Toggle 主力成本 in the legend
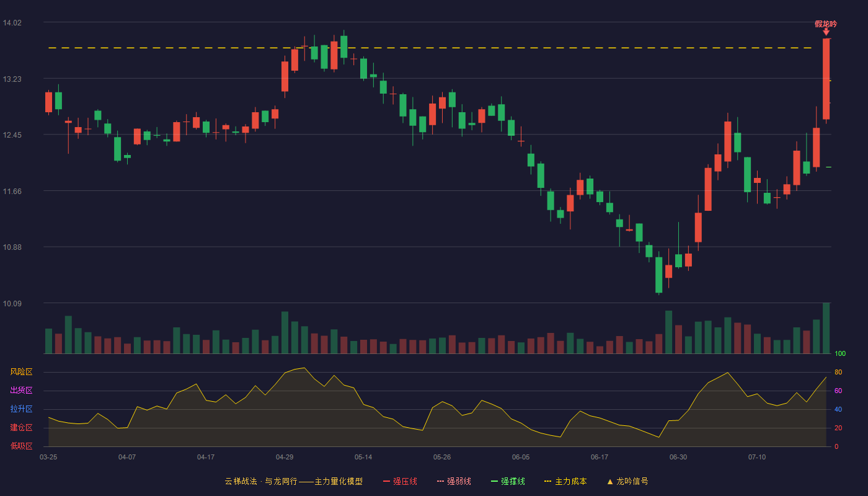The width and height of the screenshot is (868, 496). (565, 481)
